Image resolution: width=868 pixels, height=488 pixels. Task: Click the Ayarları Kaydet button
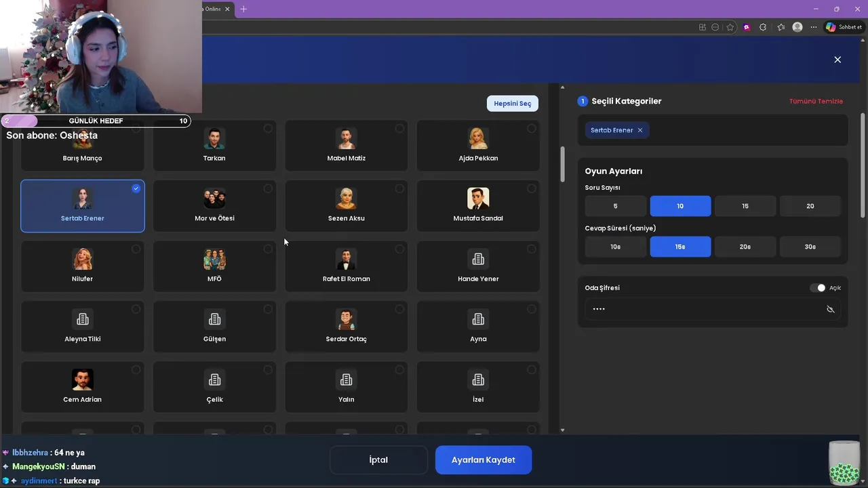[484, 460]
